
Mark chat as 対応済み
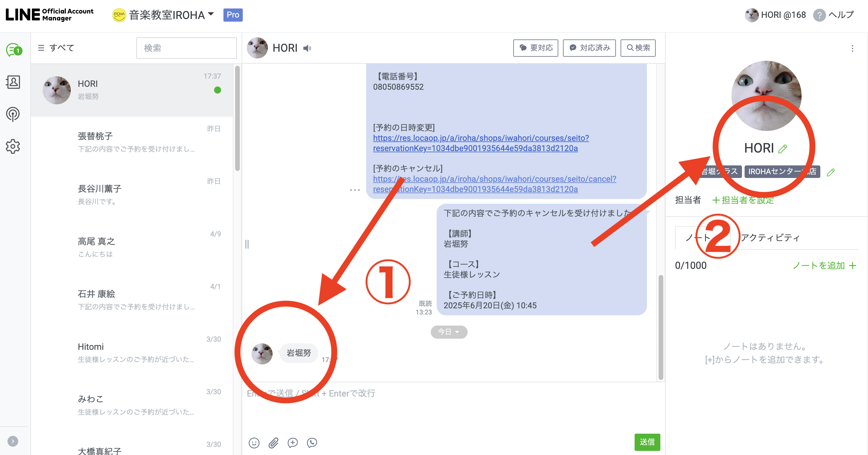(x=589, y=48)
